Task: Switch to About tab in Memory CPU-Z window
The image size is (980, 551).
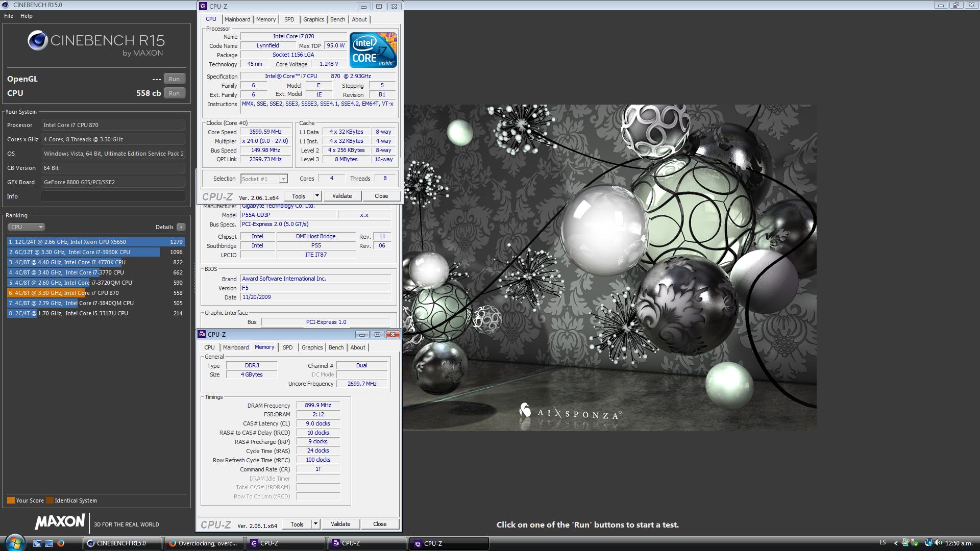Action: pyautogui.click(x=358, y=347)
